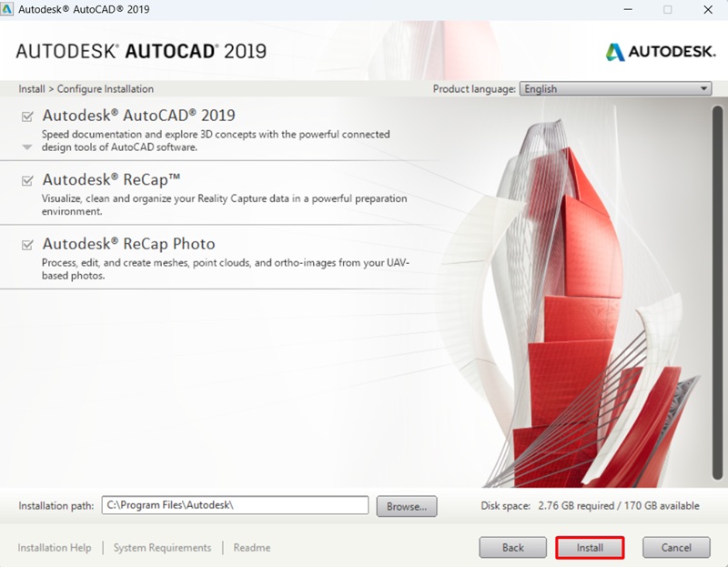This screenshot has height=567, width=728.
Task: Click the Back button
Action: [511, 547]
